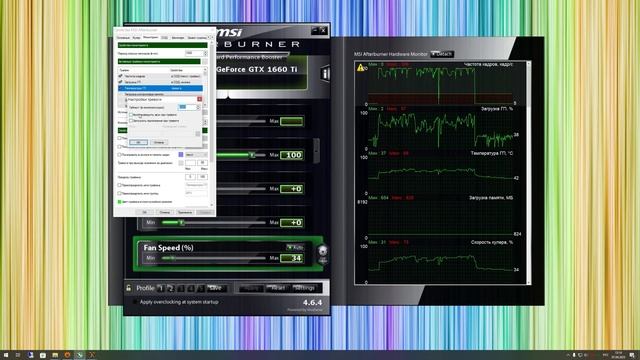Open the first tab in properties dialog
The height and width of the screenshot is (360, 640).
click(x=123, y=38)
